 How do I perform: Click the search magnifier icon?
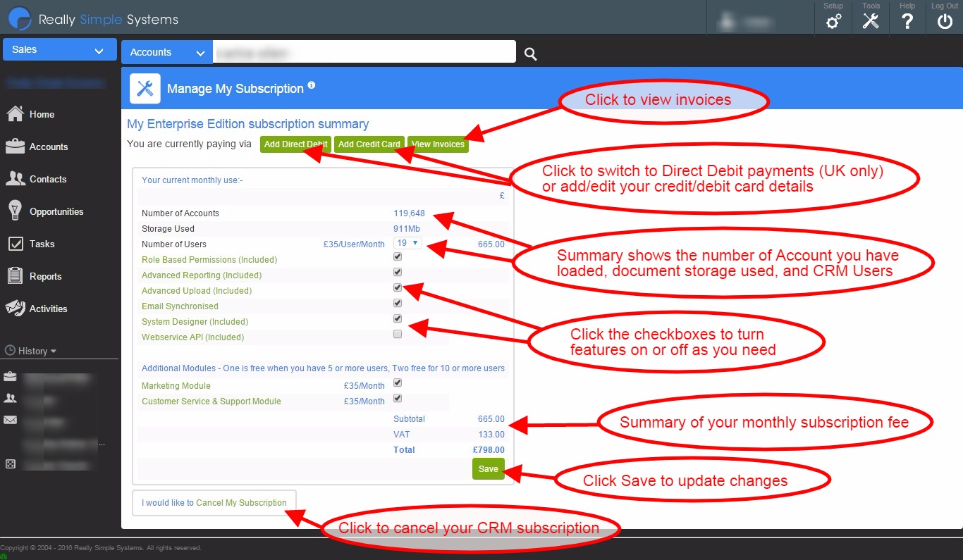click(531, 54)
